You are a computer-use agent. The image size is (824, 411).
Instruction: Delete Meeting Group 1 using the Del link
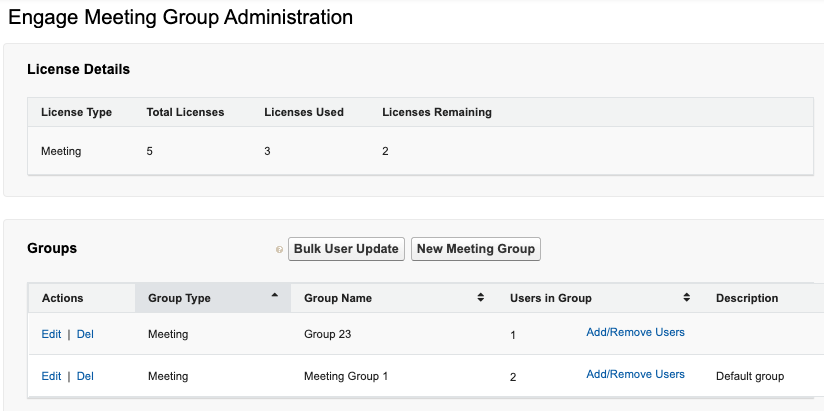85,376
